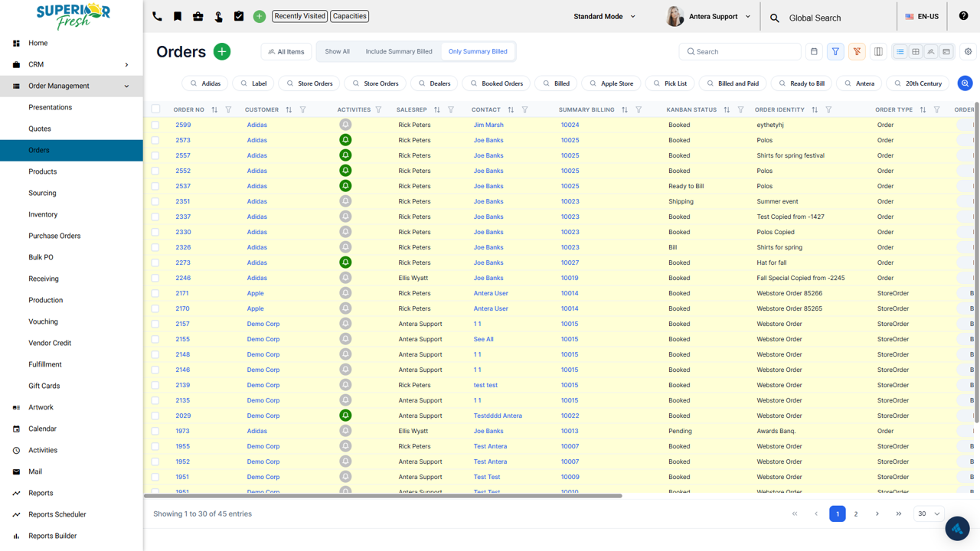Select the checkbox for order 2171

155,293
